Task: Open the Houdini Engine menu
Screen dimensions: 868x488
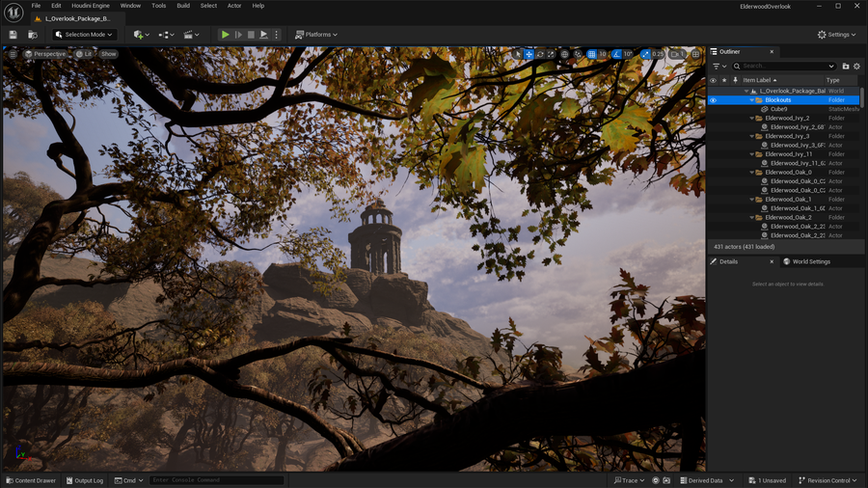Action: click(x=91, y=6)
